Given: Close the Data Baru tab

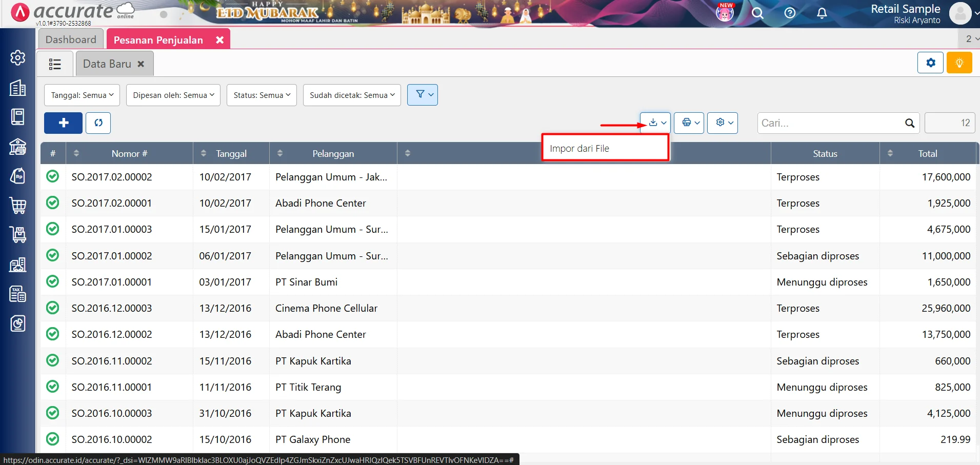Looking at the screenshot, I should tap(141, 64).
